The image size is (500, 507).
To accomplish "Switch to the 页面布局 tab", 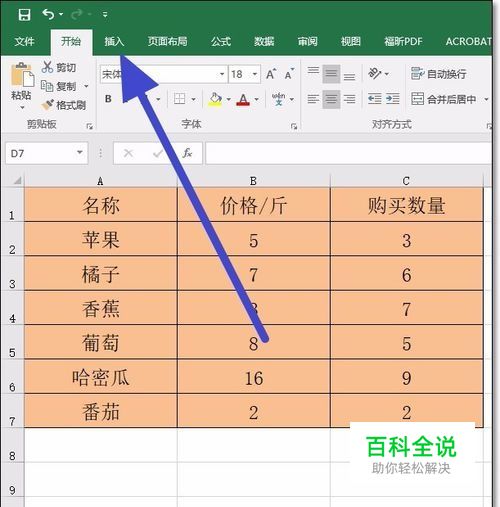I will point(167,41).
